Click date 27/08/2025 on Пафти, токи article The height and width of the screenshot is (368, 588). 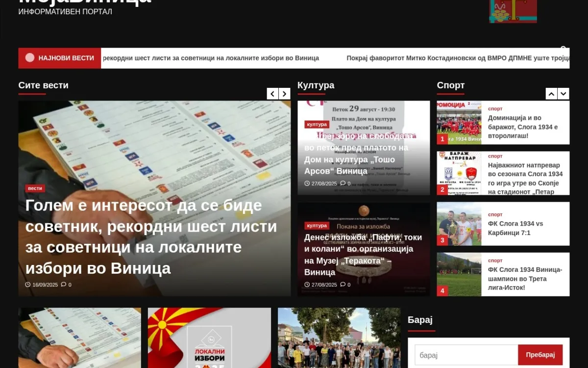coord(324,285)
